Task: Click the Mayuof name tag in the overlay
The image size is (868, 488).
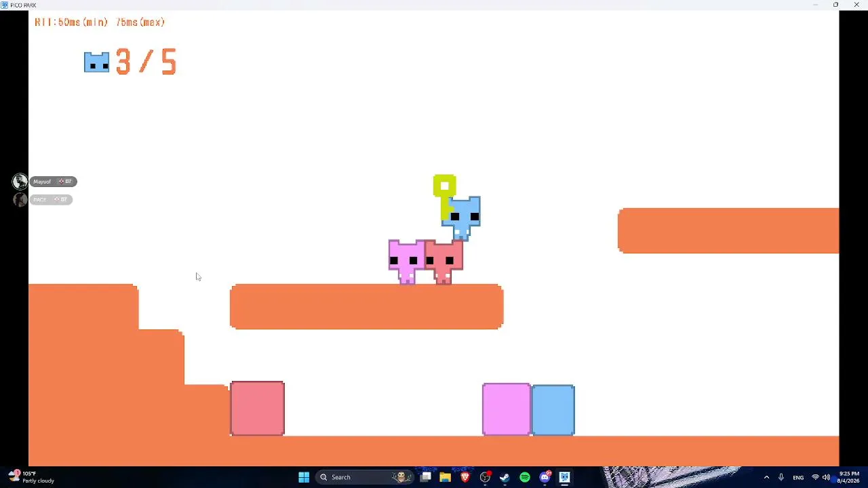Action: 53,182
